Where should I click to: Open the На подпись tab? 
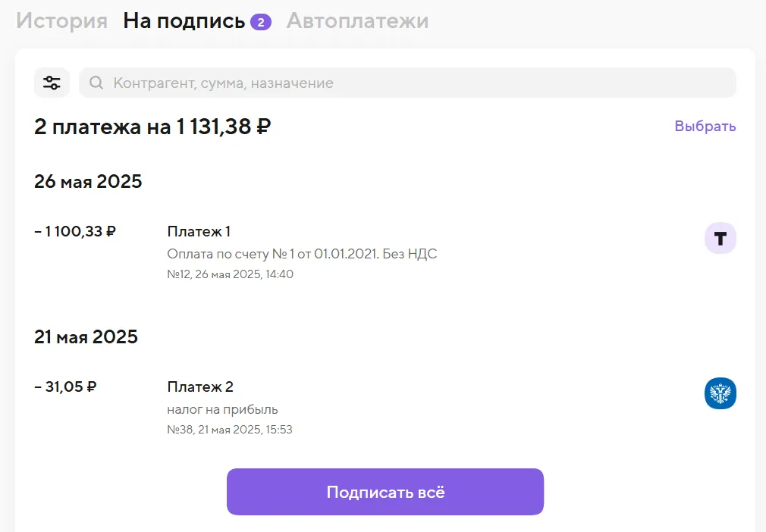coord(184,21)
